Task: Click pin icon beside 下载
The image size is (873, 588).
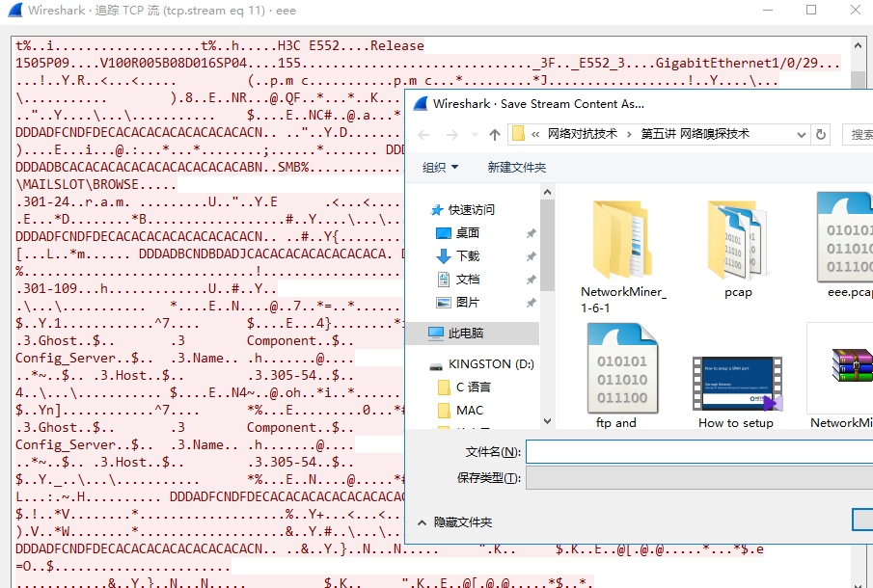Action: [x=532, y=256]
